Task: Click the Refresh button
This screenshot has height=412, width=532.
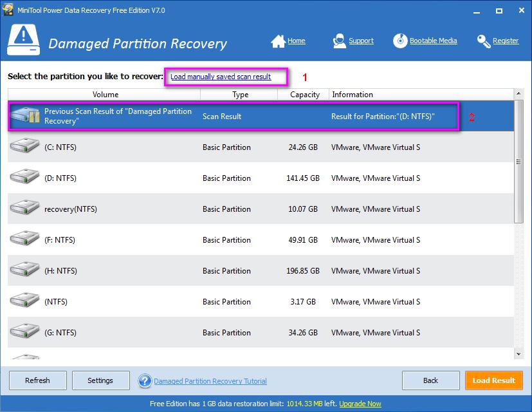Action: 38,380
